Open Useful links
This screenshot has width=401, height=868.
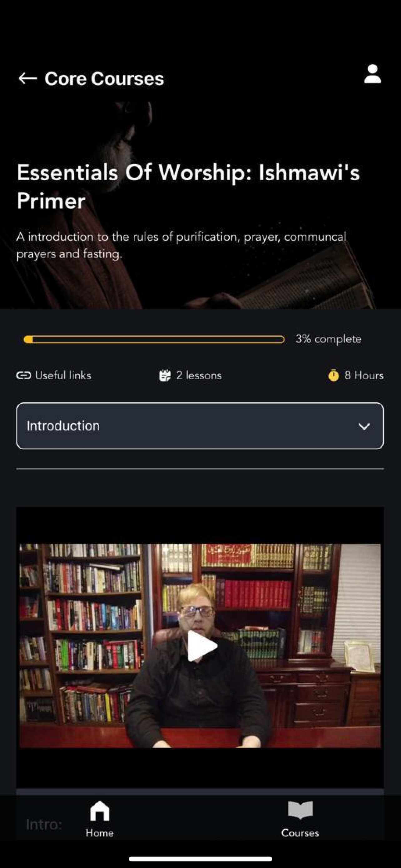pos(63,375)
